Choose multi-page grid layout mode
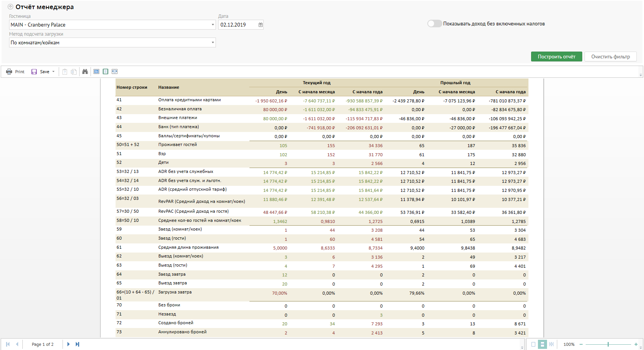The width and height of the screenshot is (644, 350). (x=551, y=344)
